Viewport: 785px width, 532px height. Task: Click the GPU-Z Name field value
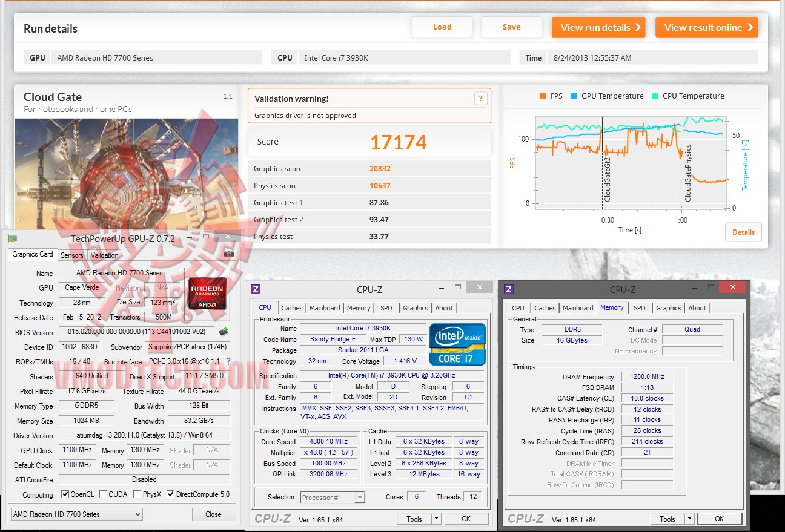click(x=121, y=274)
